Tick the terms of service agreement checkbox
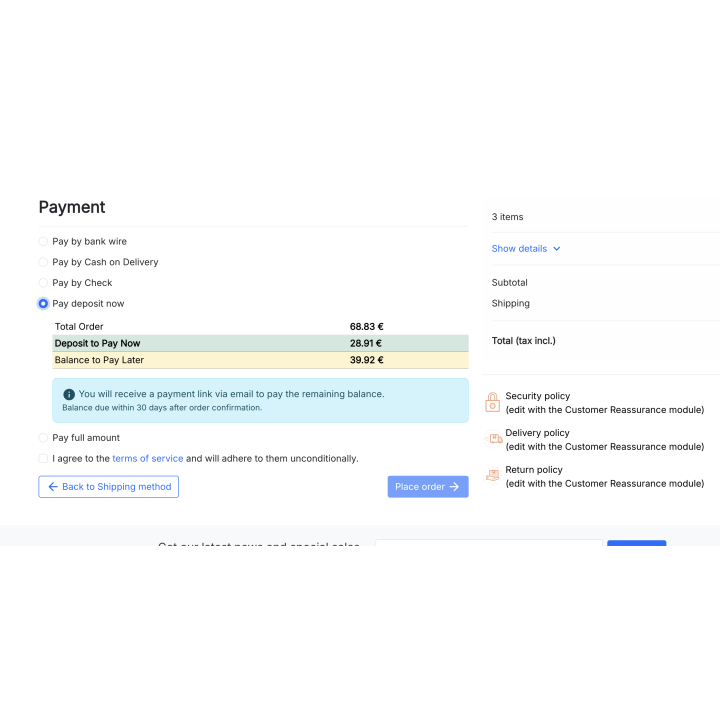720x720 pixels. [x=43, y=458]
